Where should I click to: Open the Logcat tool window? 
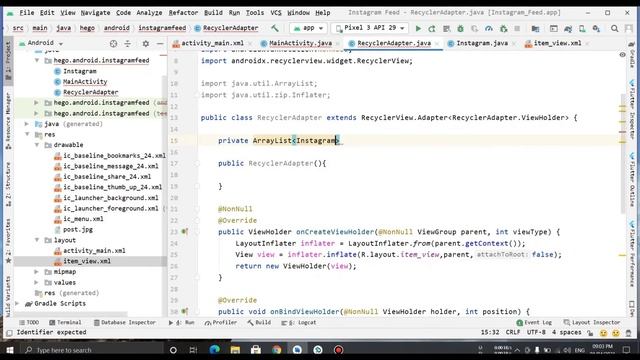tap(299, 322)
